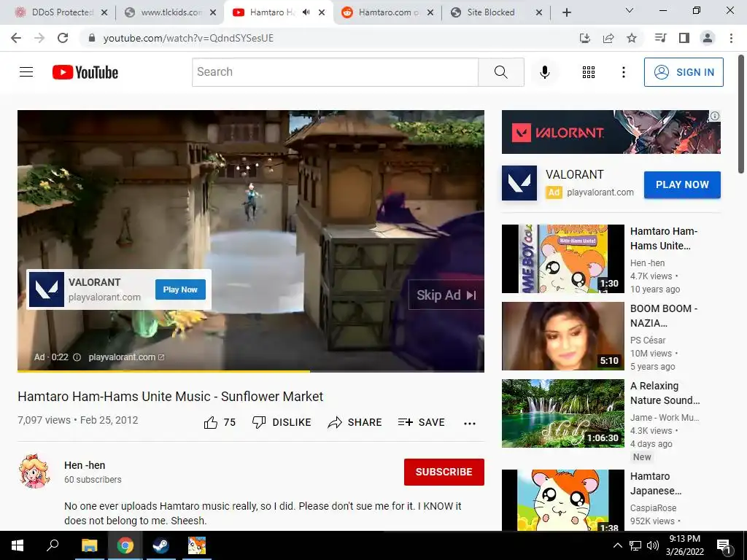The width and height of the screenshot is (747, 560).
Task: Open the tab search dropdown chevron
Action: pyautogui.click(x=630, y=10)
